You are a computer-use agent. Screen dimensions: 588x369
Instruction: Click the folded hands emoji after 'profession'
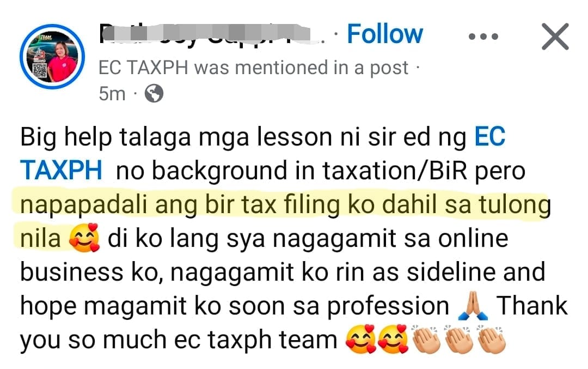pyautogui.click(x=473, y=306)
